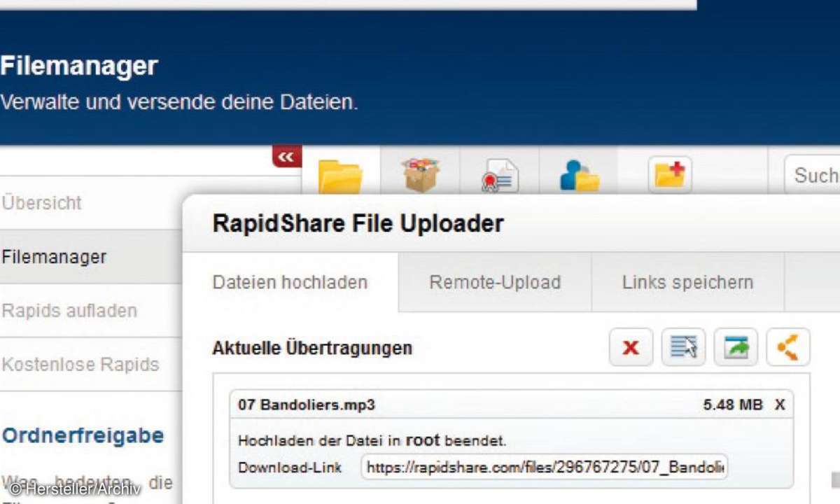Click the green arrow export icon
Image resolution: width=840 pixels, height=504 pixels.
coord(736,347)
